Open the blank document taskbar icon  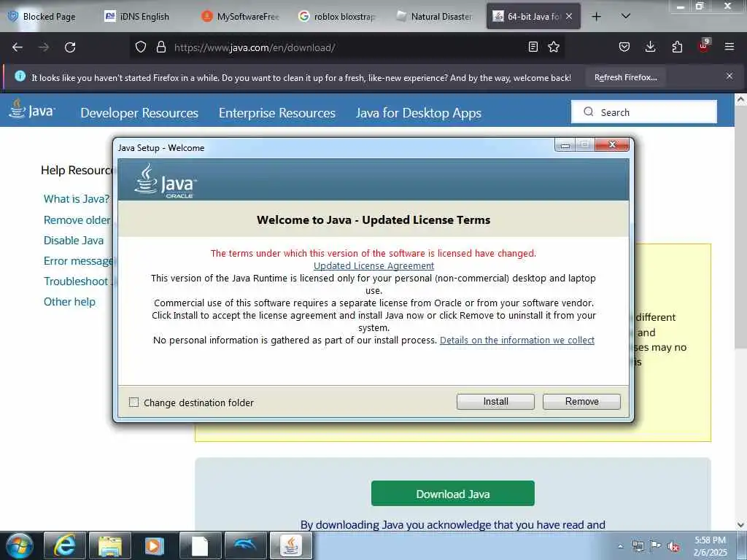point(200,545)
